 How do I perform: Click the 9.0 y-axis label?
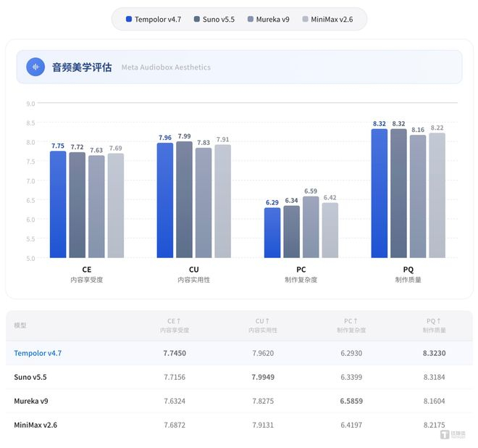(30, 104)
